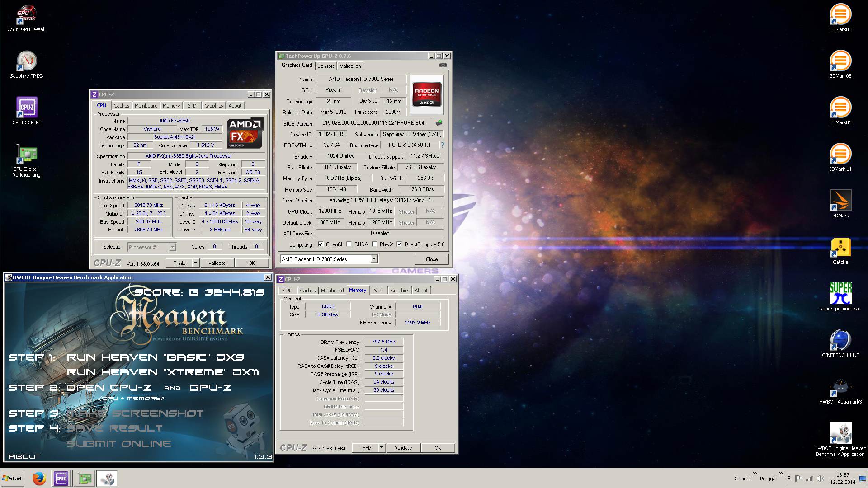Expand the Tools arrow in CPU-Z CPU window
The image size is (868, 488).
point(195,263)
